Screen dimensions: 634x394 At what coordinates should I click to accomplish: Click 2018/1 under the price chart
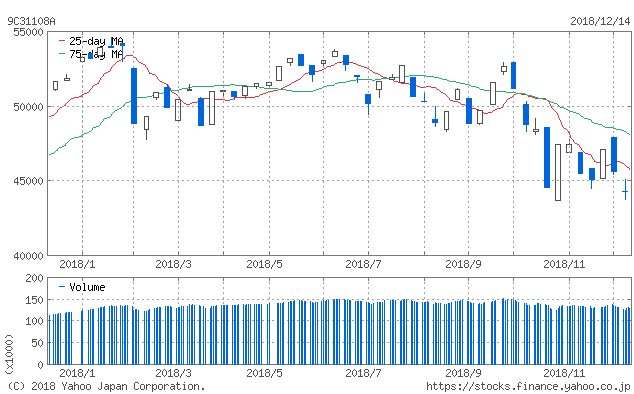coord(77,265)
